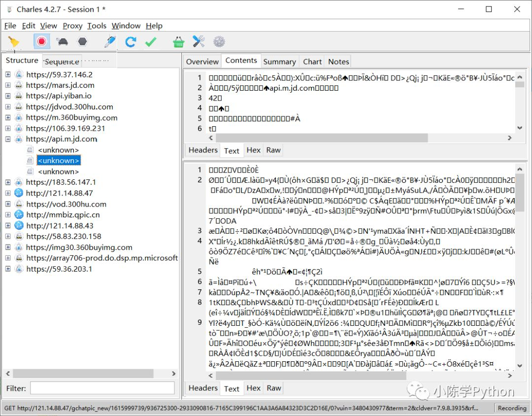
Task: Open the request pane Headers tab
Action: coord(203,150)
